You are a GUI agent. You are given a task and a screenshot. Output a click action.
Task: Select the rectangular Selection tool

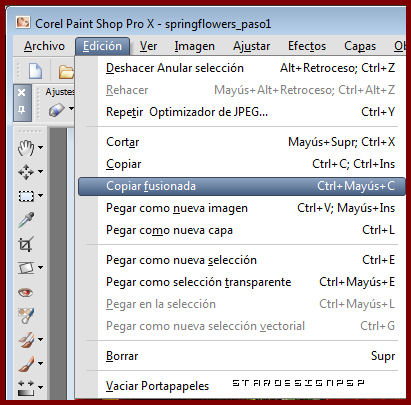coord(26,196)
